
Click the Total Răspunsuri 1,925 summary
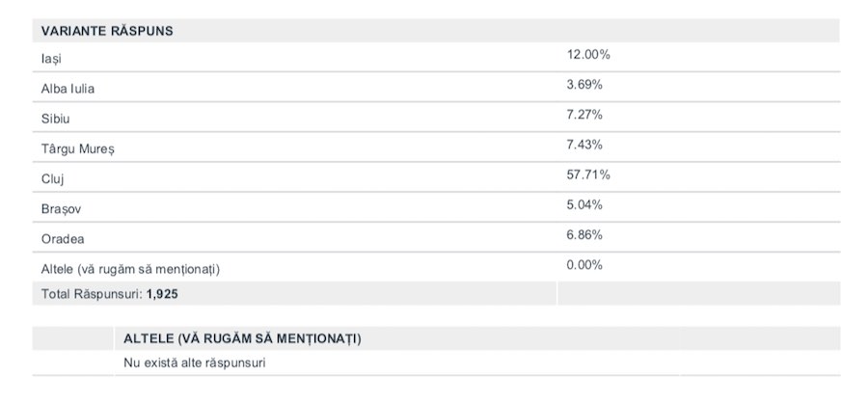tap(110, 294)
